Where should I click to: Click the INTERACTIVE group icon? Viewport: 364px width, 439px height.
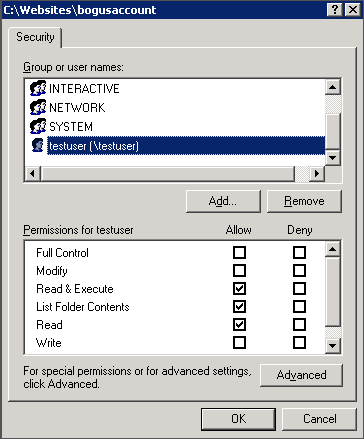(x=38, y=88)
